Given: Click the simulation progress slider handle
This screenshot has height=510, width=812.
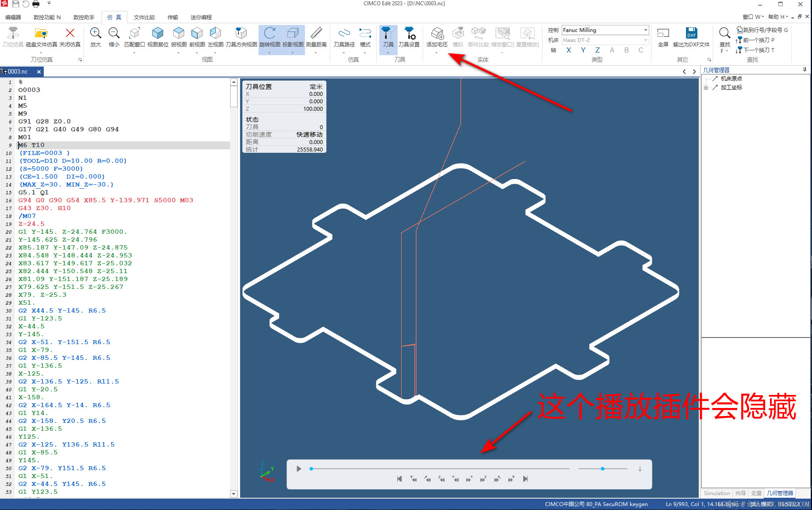Looking at the screenshot, I should 311,469.
